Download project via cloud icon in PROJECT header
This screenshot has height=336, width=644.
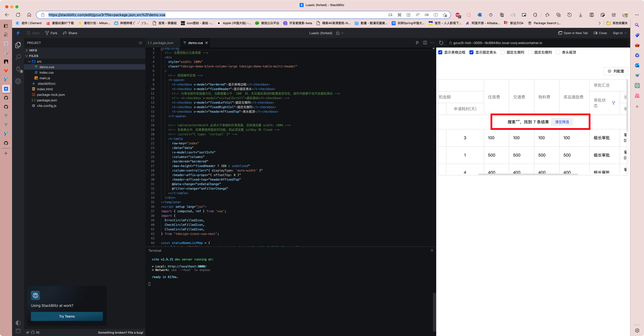(140, 43)
